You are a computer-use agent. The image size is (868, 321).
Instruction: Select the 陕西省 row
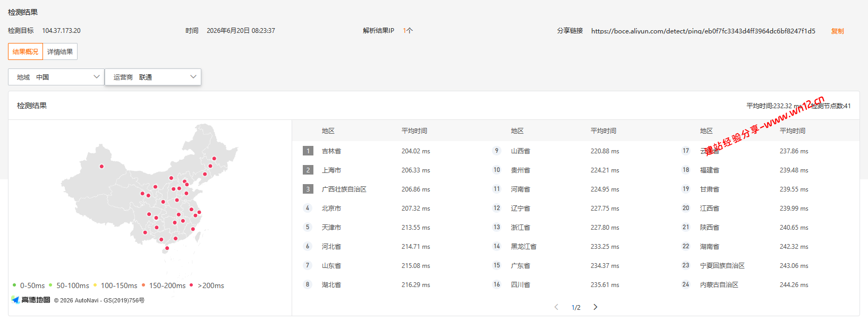pos(765,228)
